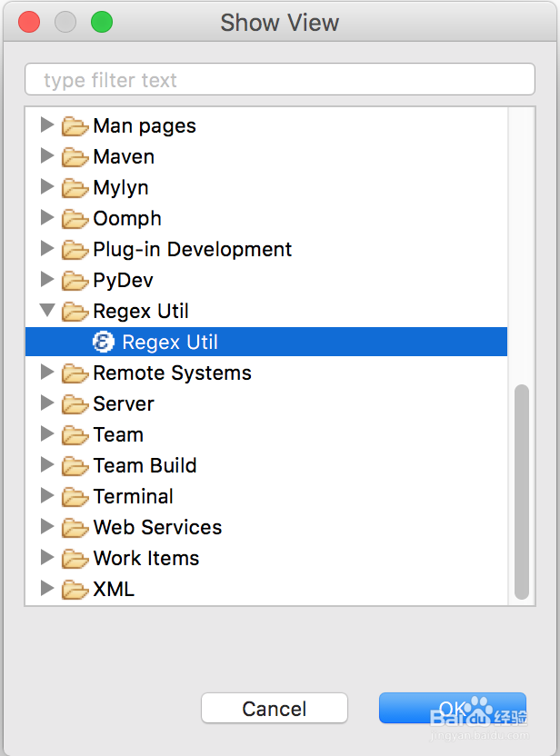
Task: Click the Mylyn folder icon
Action: click(75, 188)
